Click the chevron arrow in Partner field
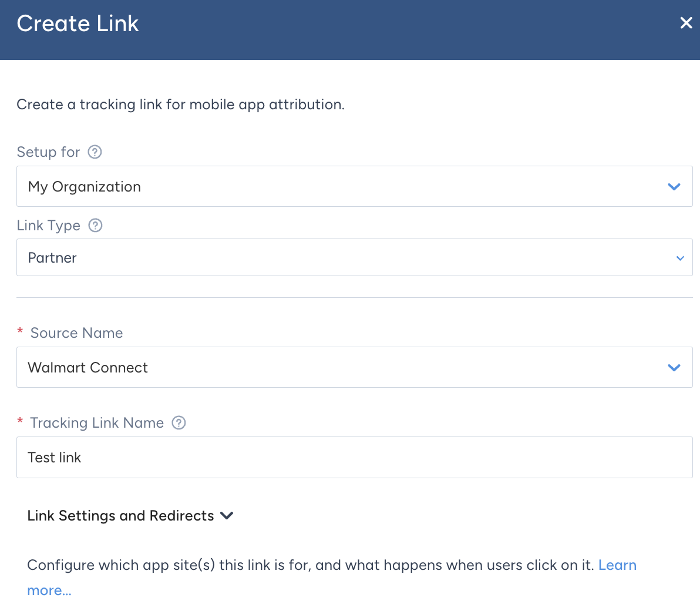700x611 pixels. click(680, 258)
